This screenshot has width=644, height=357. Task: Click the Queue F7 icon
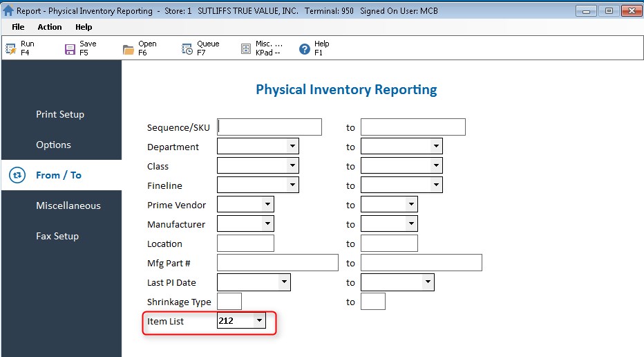187,48
